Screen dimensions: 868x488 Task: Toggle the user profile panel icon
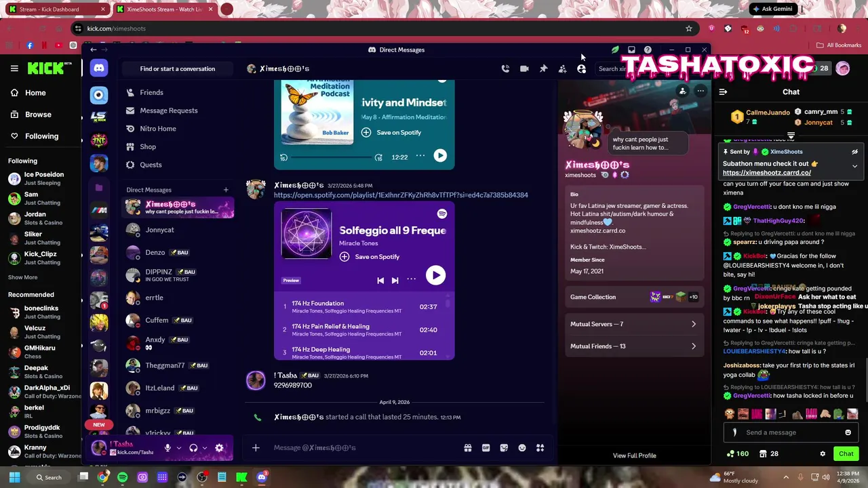581,68
